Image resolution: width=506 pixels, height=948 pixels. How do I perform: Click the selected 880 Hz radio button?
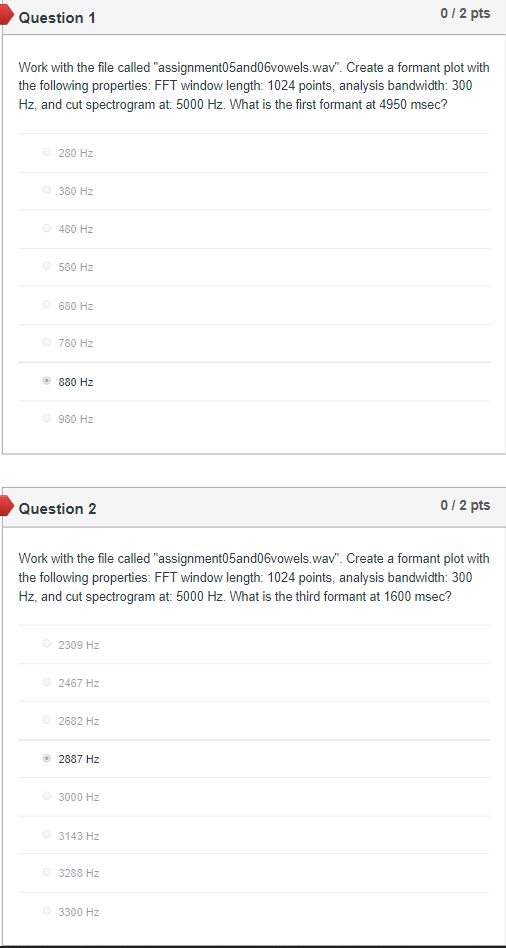(47, 381)
